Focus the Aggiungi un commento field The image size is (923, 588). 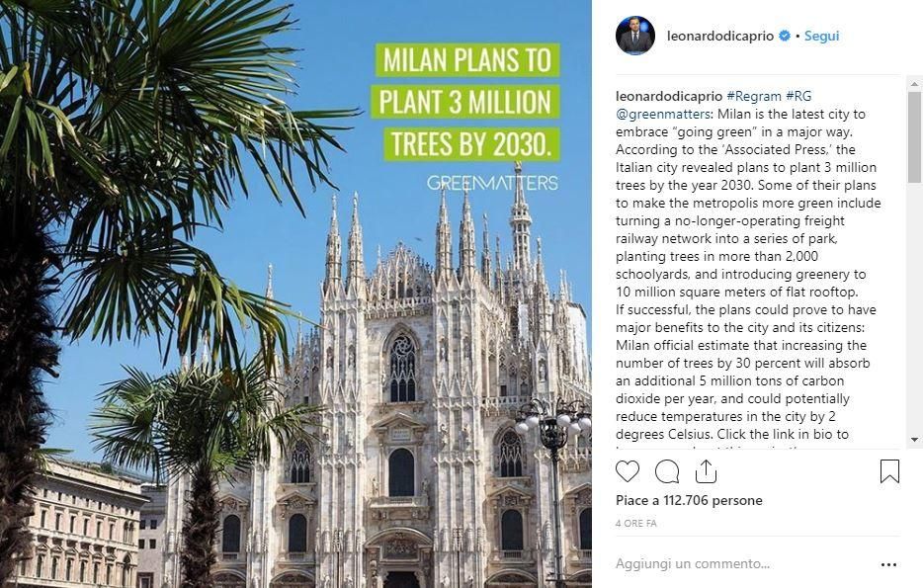(x=742, y=564)
